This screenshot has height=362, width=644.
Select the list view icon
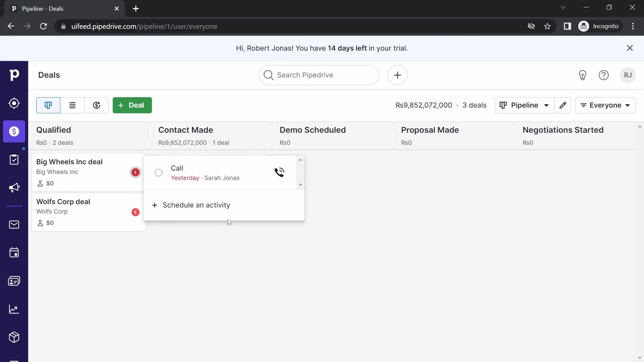click(72, 105)
